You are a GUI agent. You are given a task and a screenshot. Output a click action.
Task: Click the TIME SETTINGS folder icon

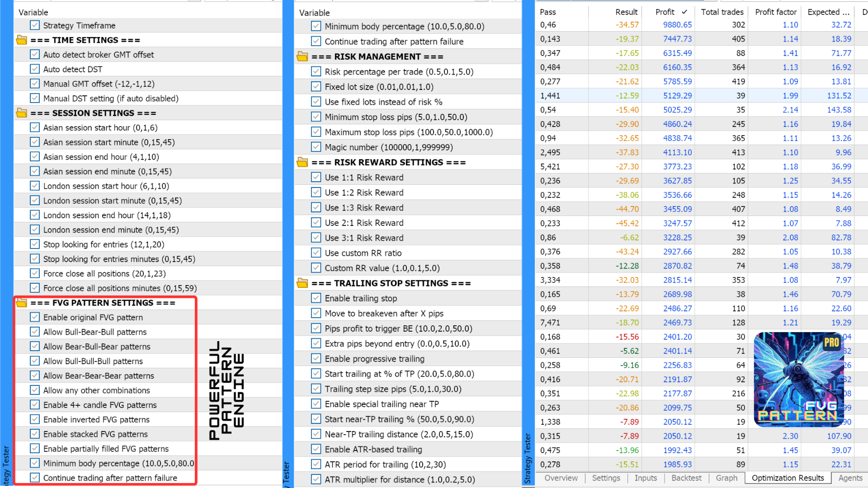[21, 40]
